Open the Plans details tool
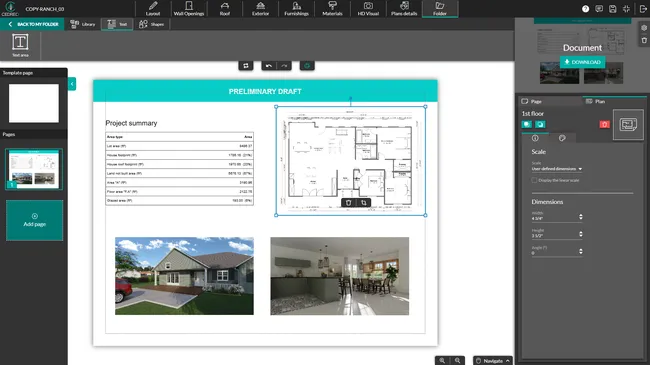The height and width of the screenshot is (365, 650). (404, 9)
